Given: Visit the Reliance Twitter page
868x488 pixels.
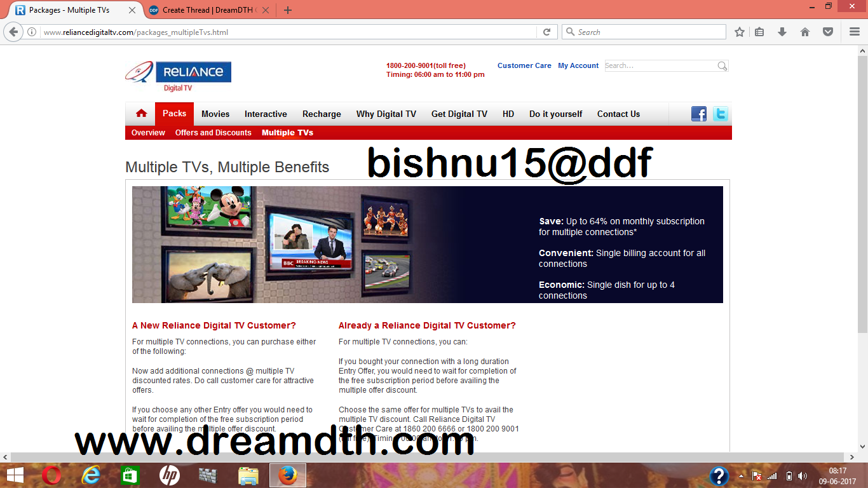Looking at the screenshot, I should (x=720, y=114).
